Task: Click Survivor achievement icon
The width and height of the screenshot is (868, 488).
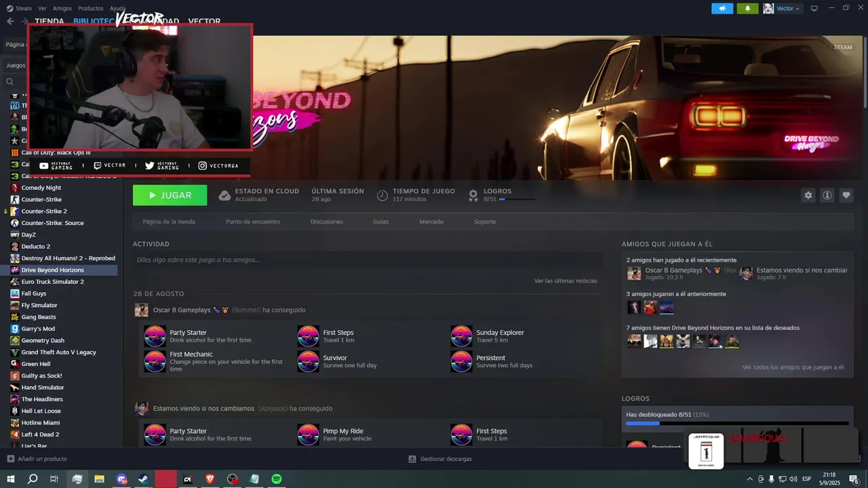Action: 309,361
